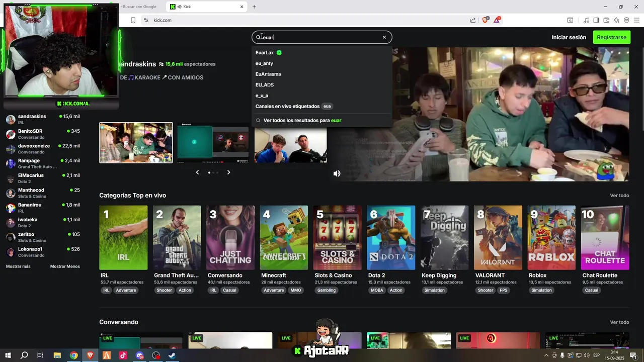644x362 pixels.
Task: Select the teal second featured stream thumbnail
Action: [213, 143]
